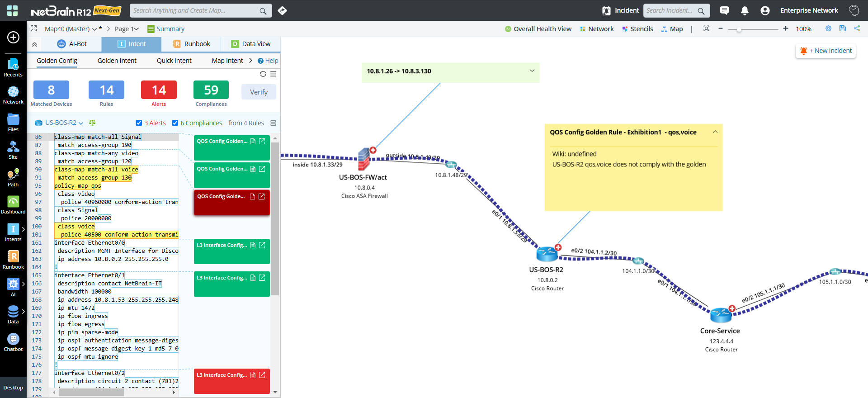Click the add new plus icon in sidebar

13,37
